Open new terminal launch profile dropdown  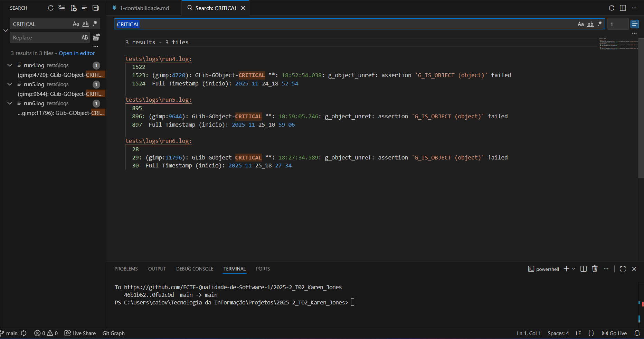click(x=574, y=269)
